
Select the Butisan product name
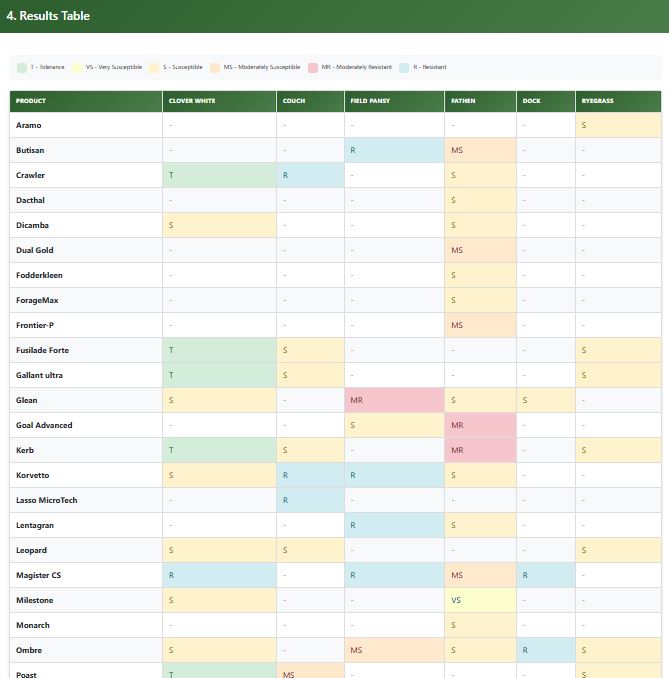30,150
